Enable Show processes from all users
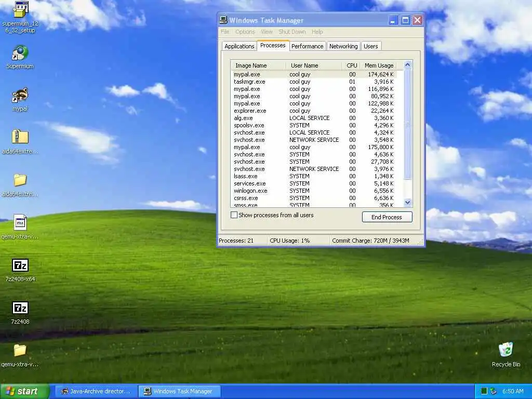The width and height of the screenshot is (532, 399). [x=234, y=215]
